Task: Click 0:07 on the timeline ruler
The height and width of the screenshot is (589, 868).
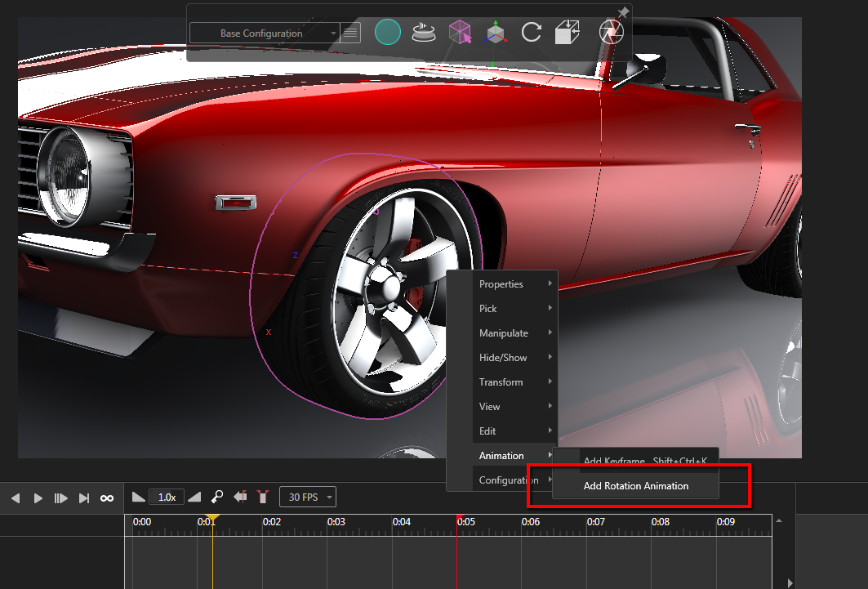Action: point(595,521)
